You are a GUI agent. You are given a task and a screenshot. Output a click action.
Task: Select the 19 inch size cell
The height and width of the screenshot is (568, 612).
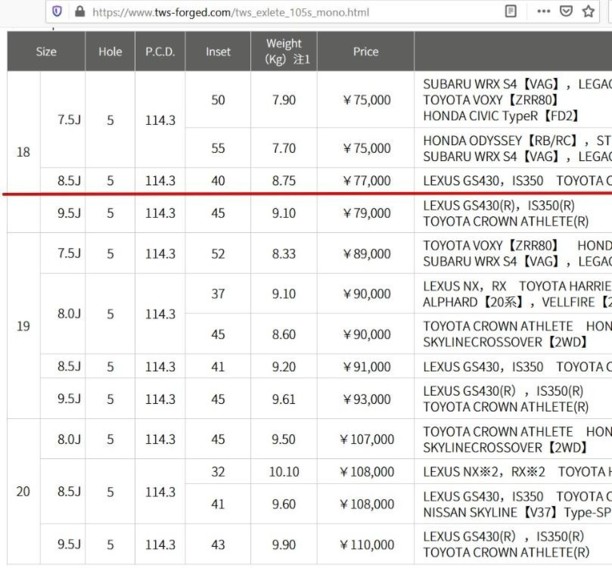(23, 326)
